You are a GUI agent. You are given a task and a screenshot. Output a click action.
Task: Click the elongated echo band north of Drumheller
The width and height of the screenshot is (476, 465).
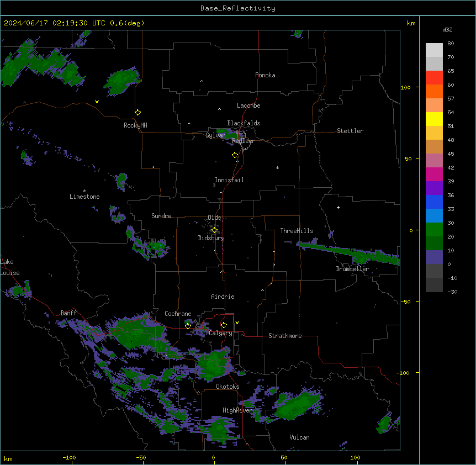pyautogui.click(x=349, y=252)
